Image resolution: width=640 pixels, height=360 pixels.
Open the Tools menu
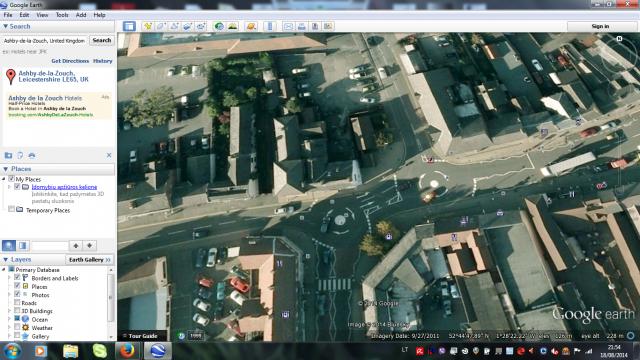(x=62, y=15)
